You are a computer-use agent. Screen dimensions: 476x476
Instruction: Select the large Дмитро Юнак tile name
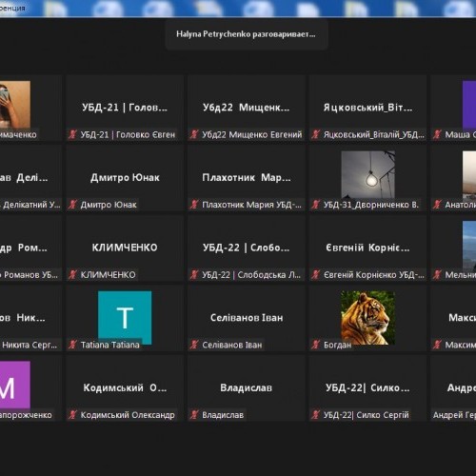[x=125, y=178]
